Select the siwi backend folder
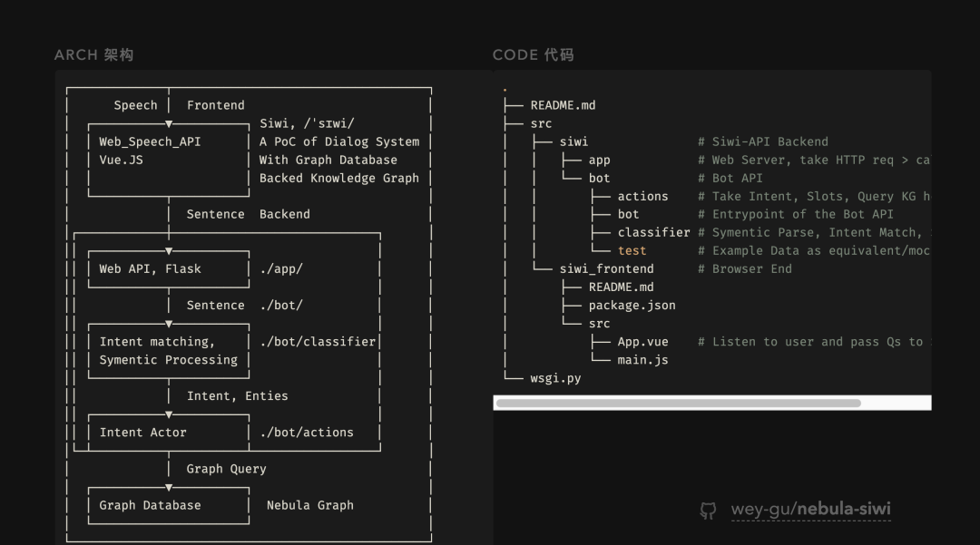Viewport: 980px width, 545px height. 573,141
